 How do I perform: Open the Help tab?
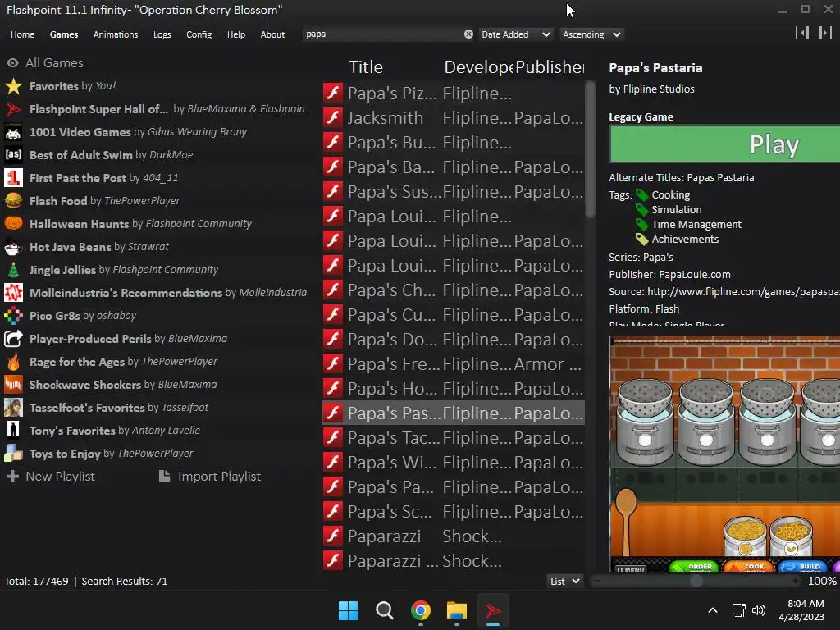click(235, 34)
